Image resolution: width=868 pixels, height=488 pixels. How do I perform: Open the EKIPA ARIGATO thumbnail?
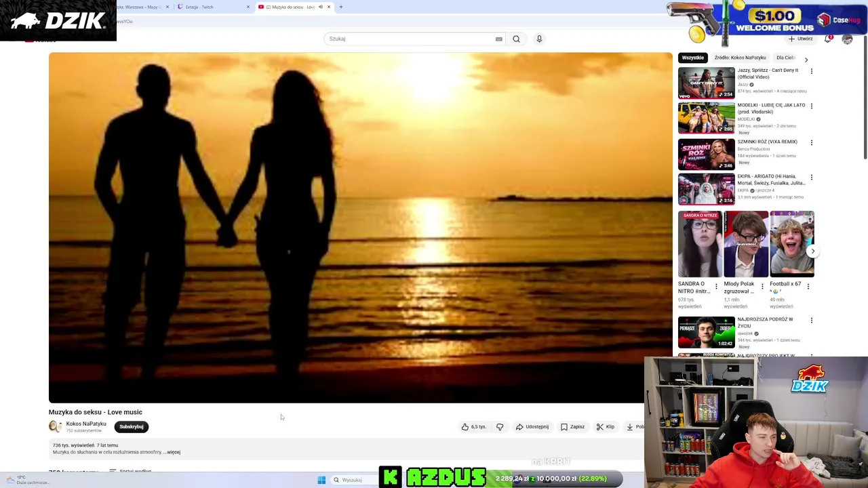(x=706, y=189)
